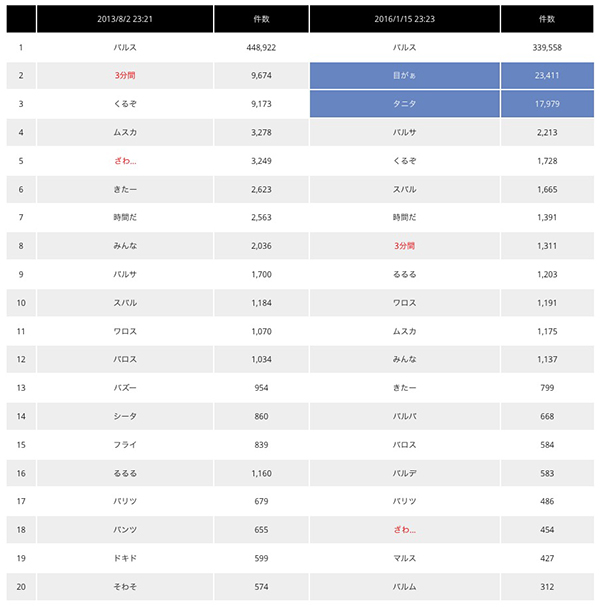
Task: Select the blue highlighted 目がぁ cell
Action: pyautogui.click(x=405, y=75)
